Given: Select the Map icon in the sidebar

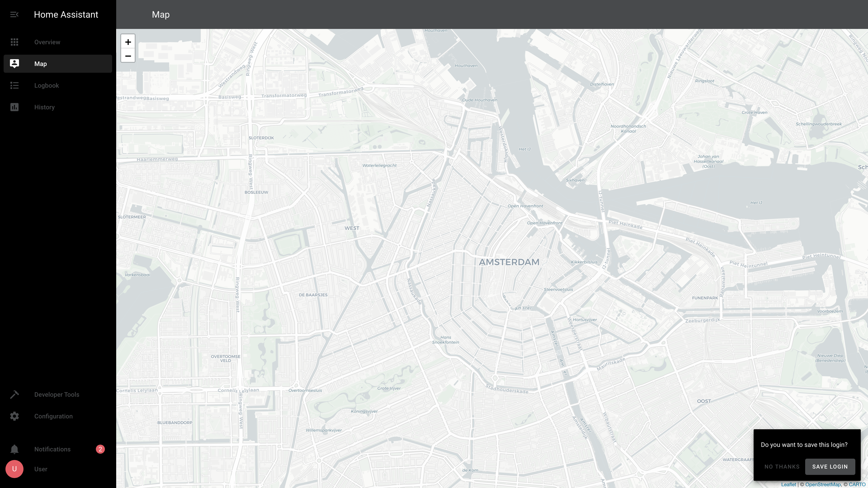Looking at the screenshot, I should [14, 64].
